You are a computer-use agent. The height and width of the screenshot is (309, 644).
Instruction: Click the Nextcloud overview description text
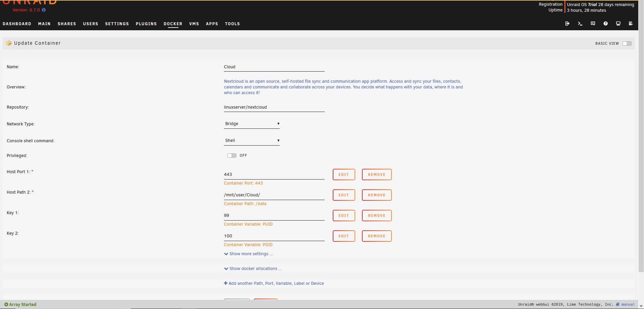(343, 87)
